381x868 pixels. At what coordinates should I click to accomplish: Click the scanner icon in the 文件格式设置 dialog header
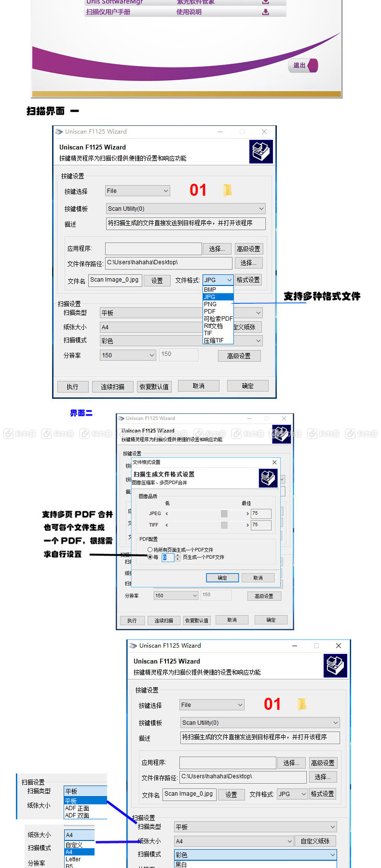pos(268,478)
